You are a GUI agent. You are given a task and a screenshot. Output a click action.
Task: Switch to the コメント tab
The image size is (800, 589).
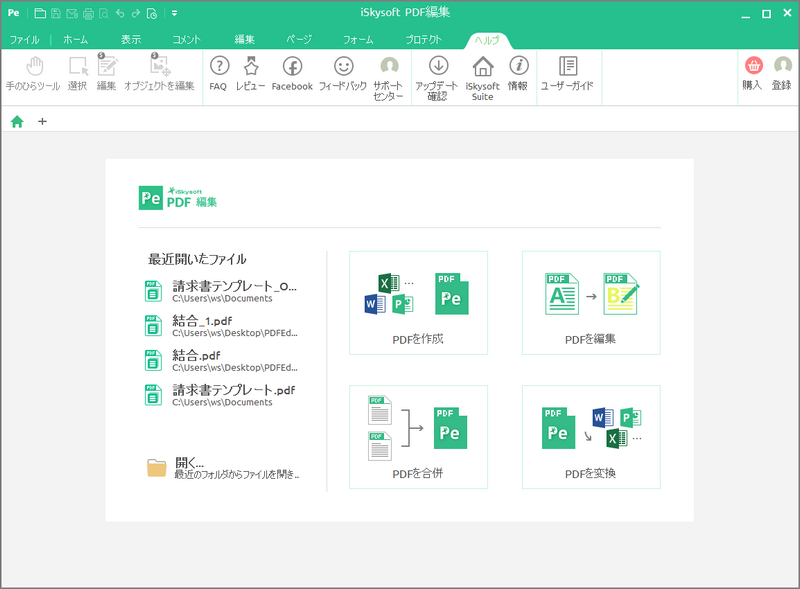point(186,39)
